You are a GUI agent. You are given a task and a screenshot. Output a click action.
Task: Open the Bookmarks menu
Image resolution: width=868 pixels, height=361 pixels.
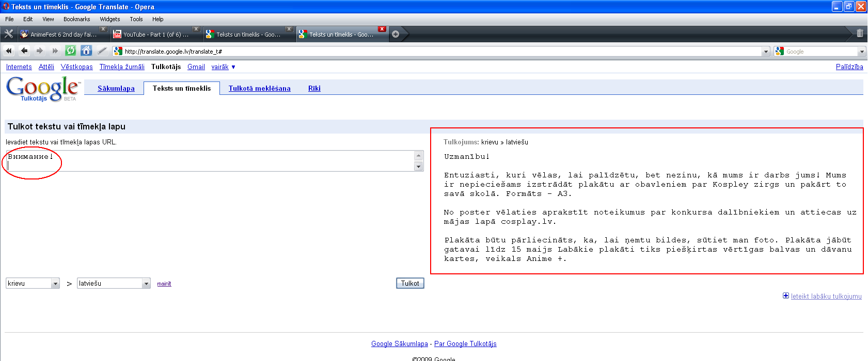point(77,19)
